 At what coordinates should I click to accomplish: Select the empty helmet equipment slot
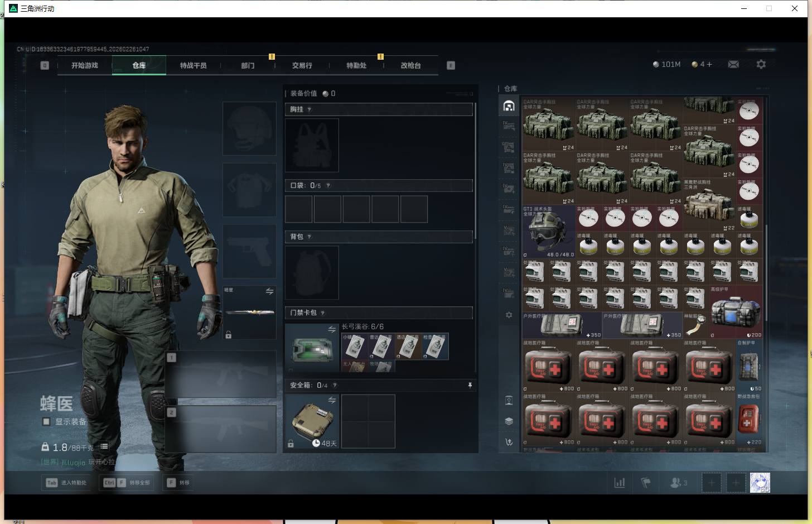point(249,128)
